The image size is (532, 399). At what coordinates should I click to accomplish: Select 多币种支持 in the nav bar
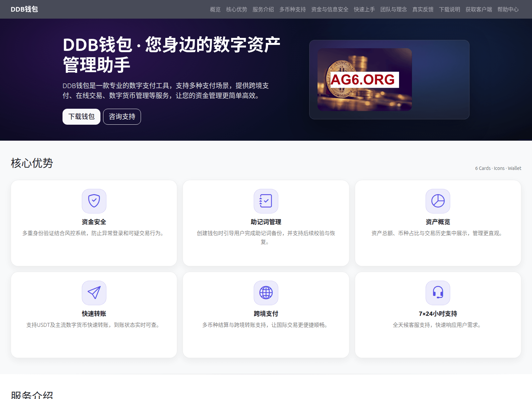coord(293,9)
